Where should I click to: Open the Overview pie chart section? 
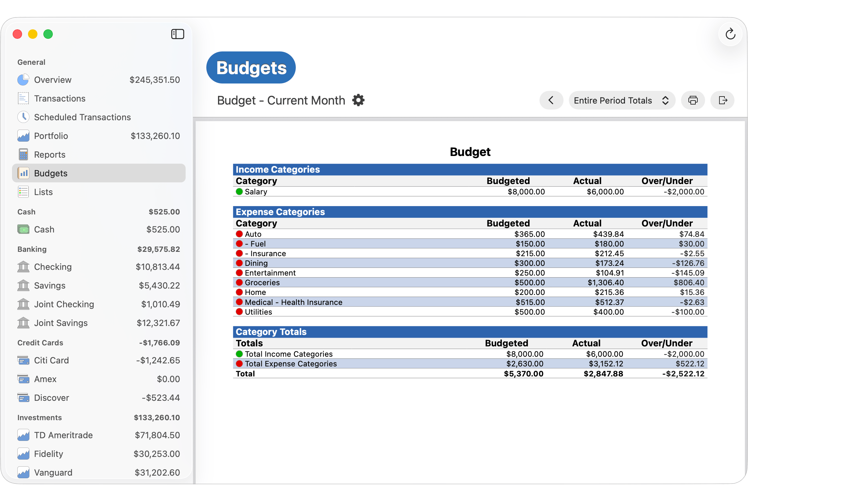(x=23, y=79)
